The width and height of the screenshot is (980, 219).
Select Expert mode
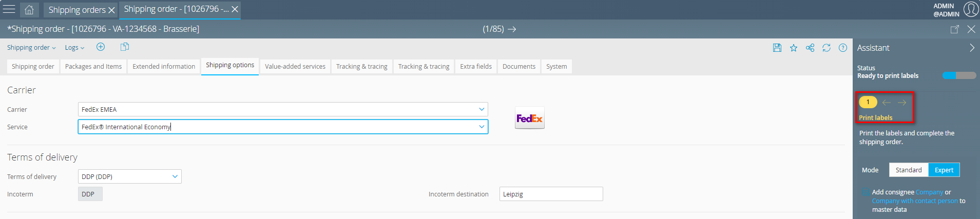[x=944, y=170]
